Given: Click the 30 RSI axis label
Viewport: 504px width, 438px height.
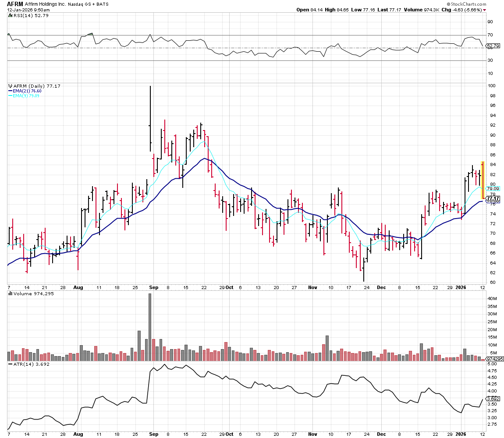Looking at the screenshot, I should pyautogui.click(x=490, y=60).
